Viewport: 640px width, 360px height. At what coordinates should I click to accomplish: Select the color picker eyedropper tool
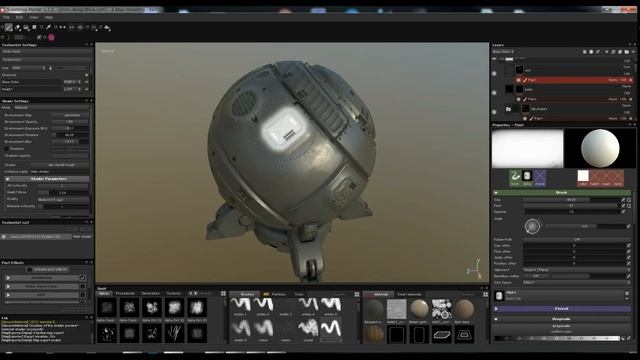(x=48, y=27)
